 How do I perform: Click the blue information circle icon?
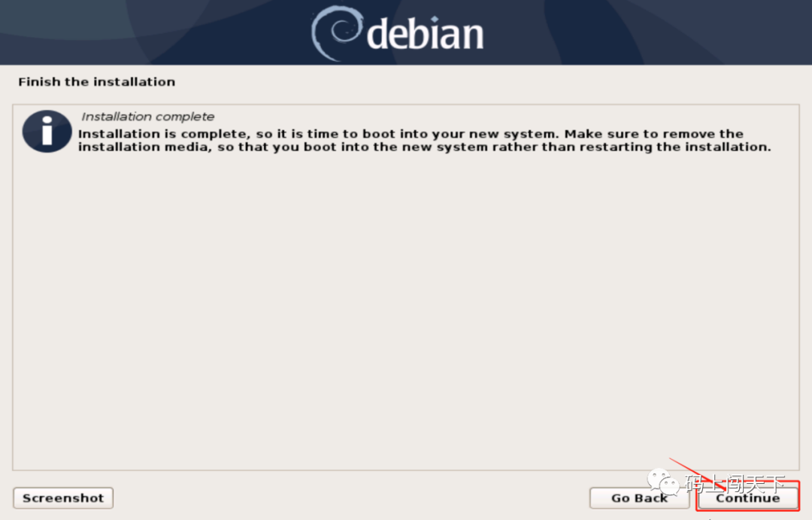tap(47, 131)
